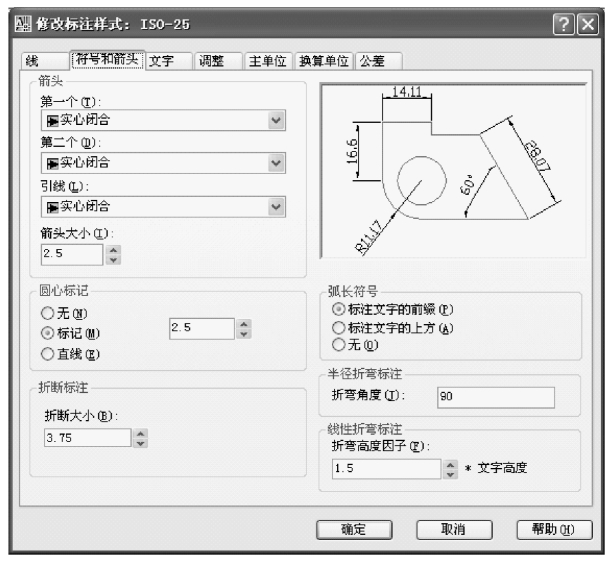Click the AutoCAD icon in the title bar
This screenshot has height=561, width=611.
[23, 24]
